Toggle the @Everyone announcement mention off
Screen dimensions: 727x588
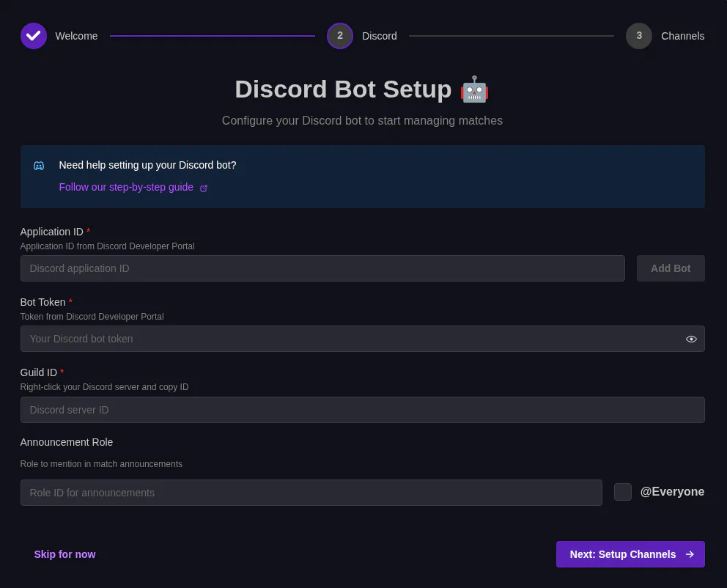(x=622, y=492)
